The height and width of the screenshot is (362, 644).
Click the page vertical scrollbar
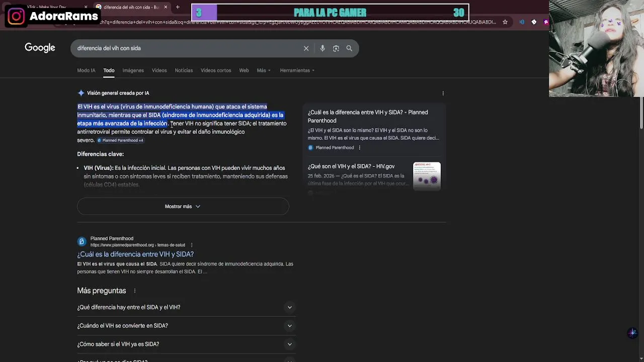pyautogui.click(x=641, y=113)
